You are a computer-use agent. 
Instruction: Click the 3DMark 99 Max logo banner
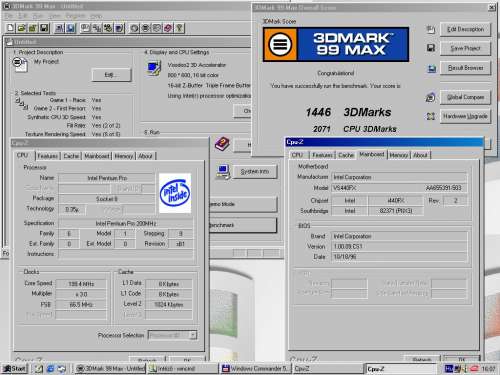pos(336,45)
